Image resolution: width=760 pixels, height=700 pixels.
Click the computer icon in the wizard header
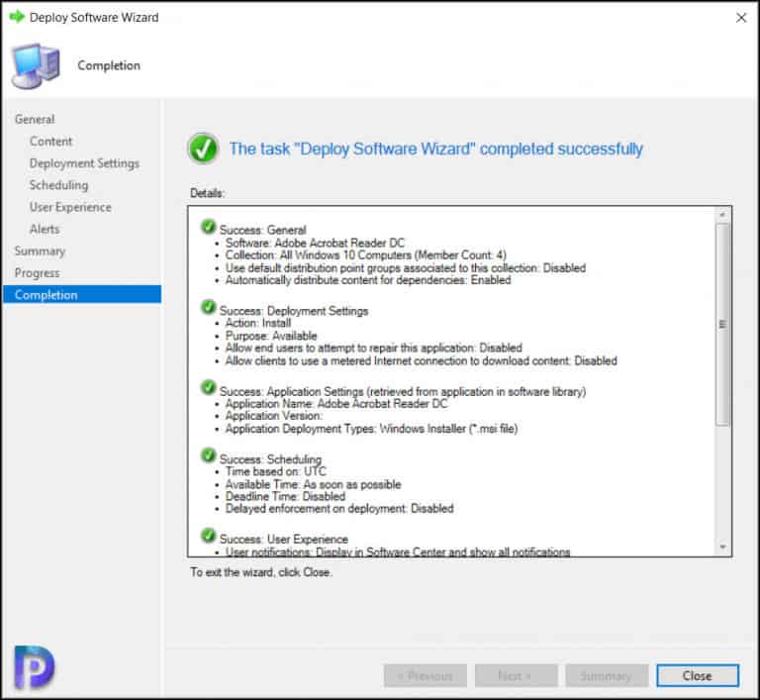36,66
